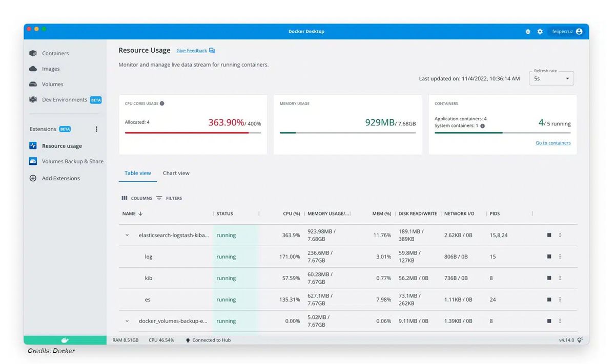Screen dimensions: 615x364
Task: Click the Containers running progress bar
Action: [x=502, y=133]
